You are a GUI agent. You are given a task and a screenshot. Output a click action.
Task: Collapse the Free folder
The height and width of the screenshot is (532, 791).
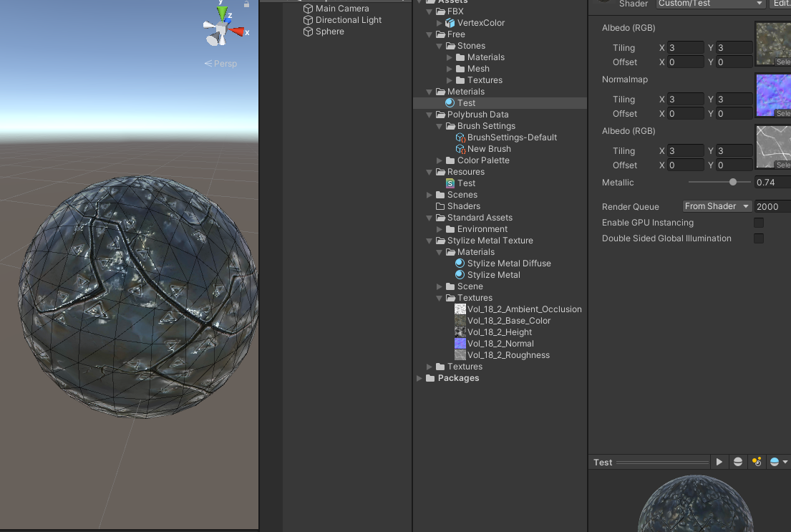[430, 34]
